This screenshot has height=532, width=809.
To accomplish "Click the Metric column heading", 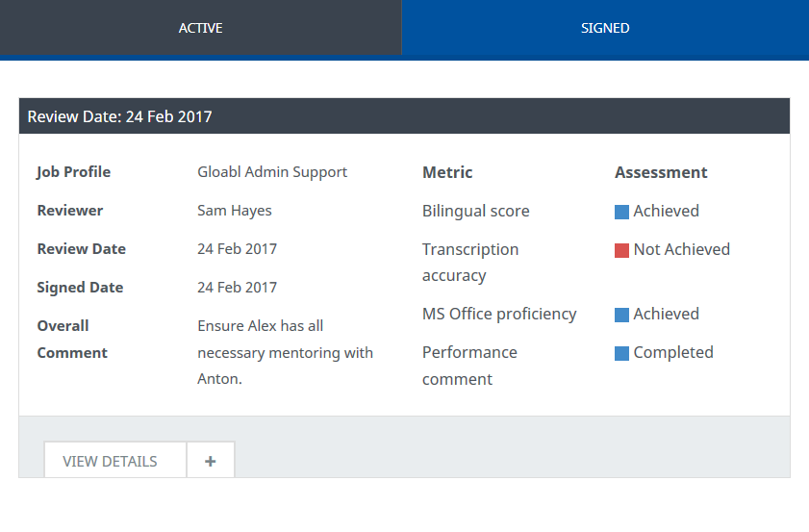I will coord(447,172).
